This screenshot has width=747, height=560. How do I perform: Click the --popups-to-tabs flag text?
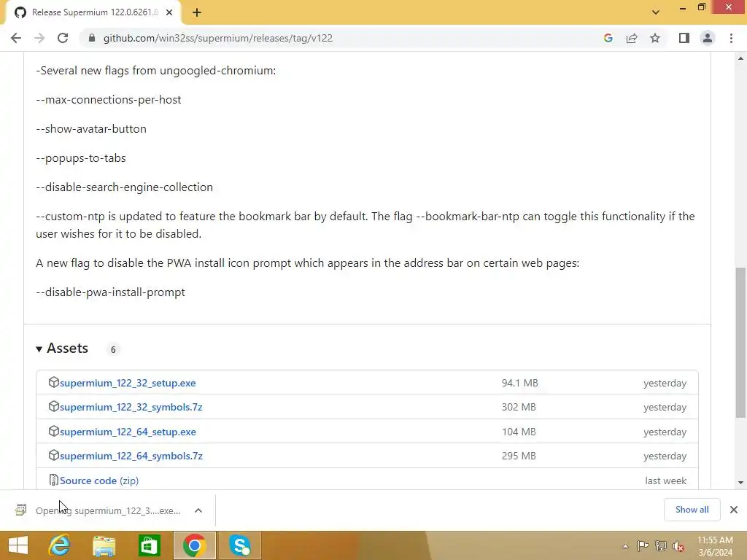81,158
